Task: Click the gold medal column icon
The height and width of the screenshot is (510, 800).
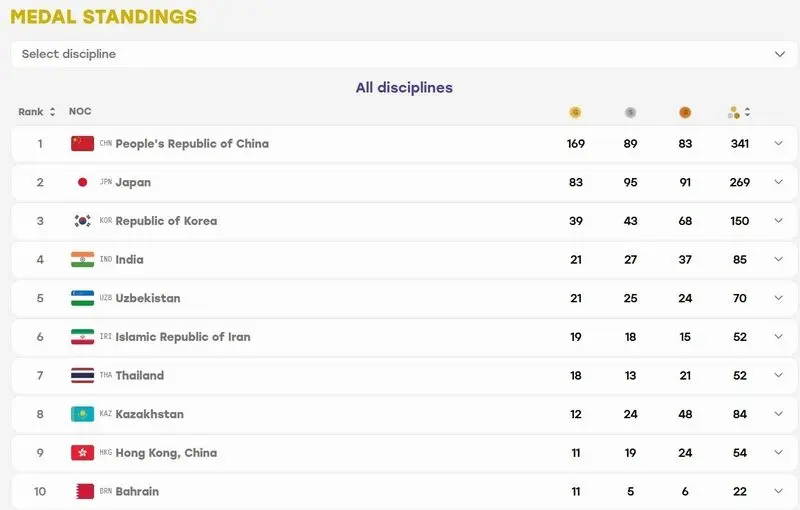Action: pos(575,112)
